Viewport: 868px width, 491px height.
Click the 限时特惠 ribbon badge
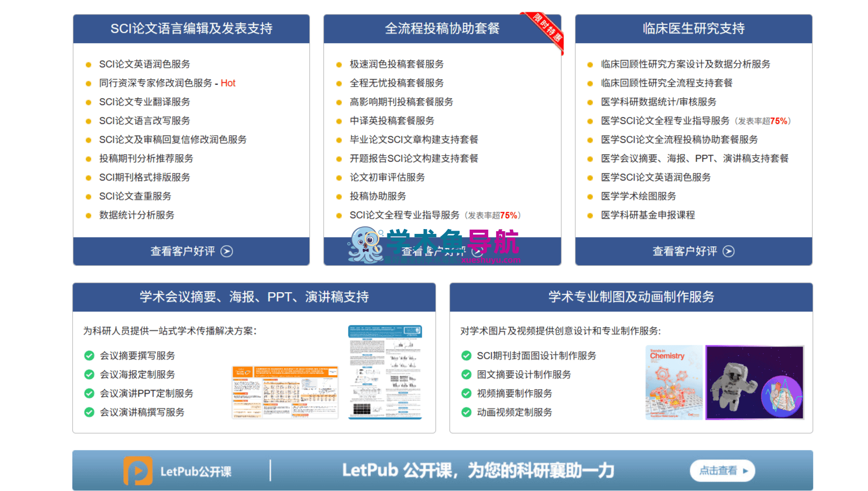[545, 31]
